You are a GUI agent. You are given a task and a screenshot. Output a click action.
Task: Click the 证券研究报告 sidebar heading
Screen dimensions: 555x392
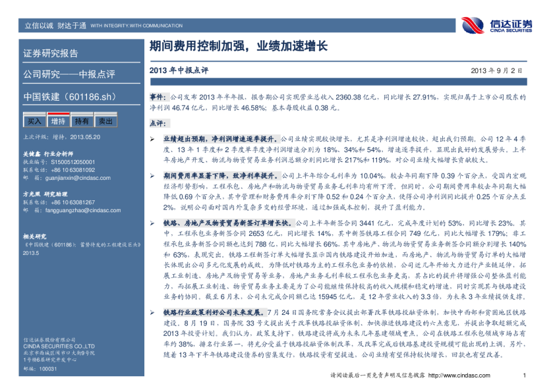click(51, 53)
